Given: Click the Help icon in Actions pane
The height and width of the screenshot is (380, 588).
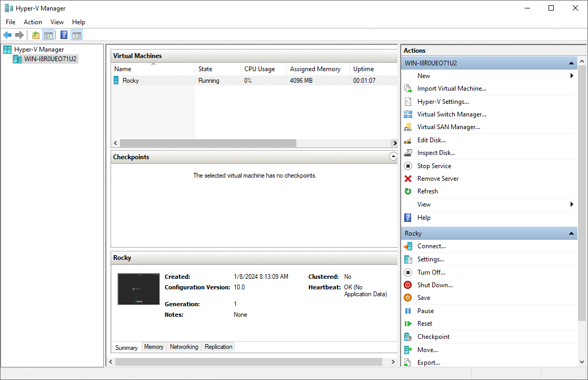Looking at the screenshot, I should click(408, 218).
